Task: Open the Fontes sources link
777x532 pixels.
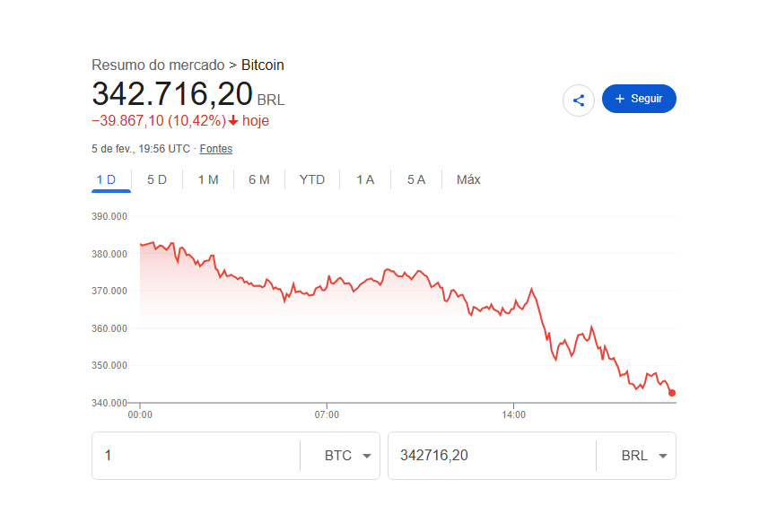Action: pyautogui.click(x=215, y=149)
